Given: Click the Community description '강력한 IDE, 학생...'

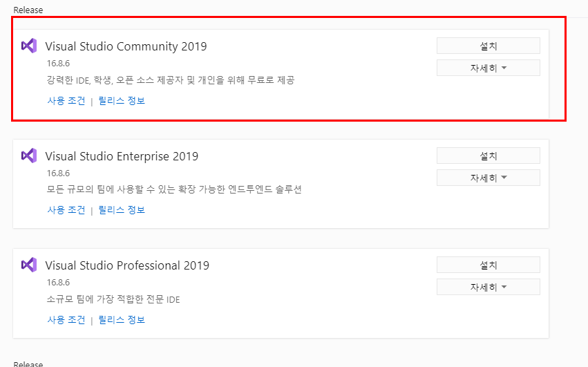Looking at the screenshot, I should pyautogui.click(x=171, y=80).
